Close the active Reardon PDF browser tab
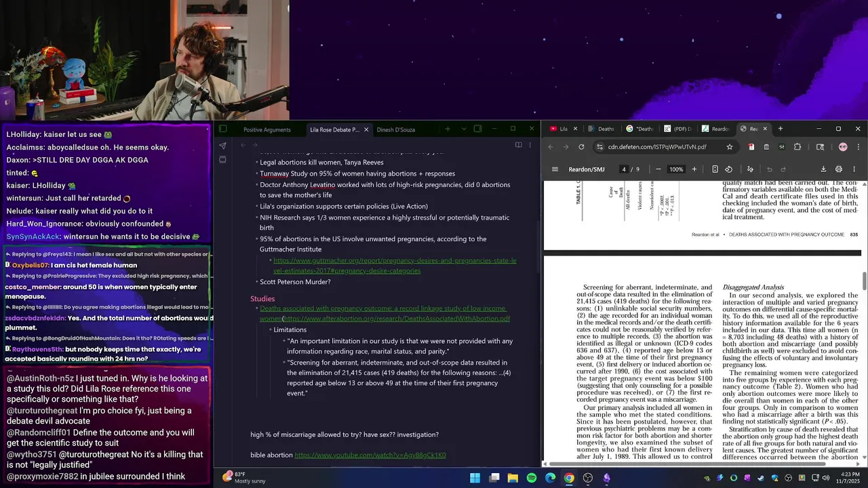Screen dimensions: 868x488 [765, 129]
